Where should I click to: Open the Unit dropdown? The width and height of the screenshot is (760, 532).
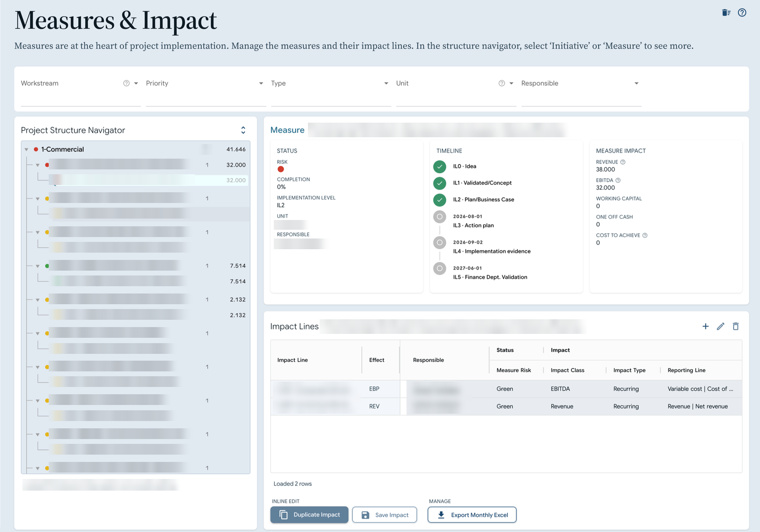point(512,83)
